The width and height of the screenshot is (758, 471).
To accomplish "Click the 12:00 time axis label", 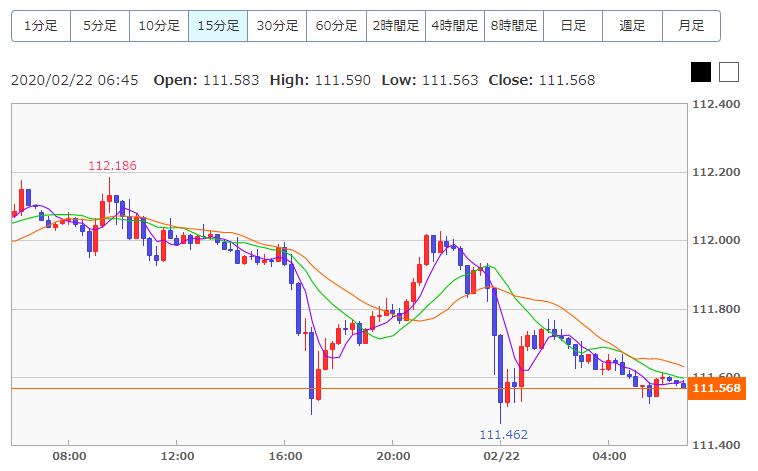I will (x=177, y=456).
